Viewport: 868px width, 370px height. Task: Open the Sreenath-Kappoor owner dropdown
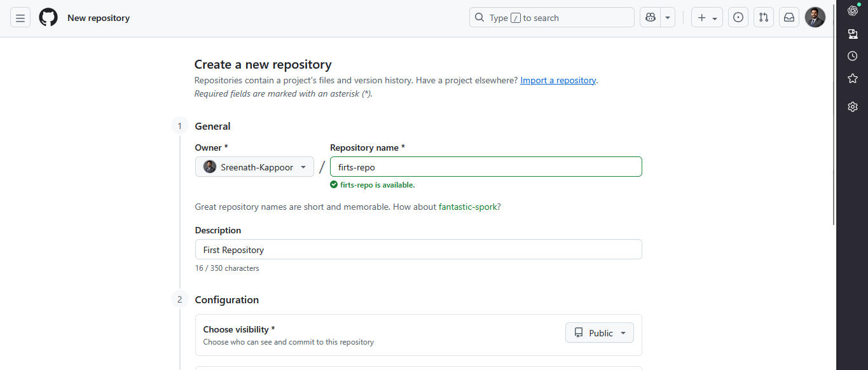coord(254,167)
